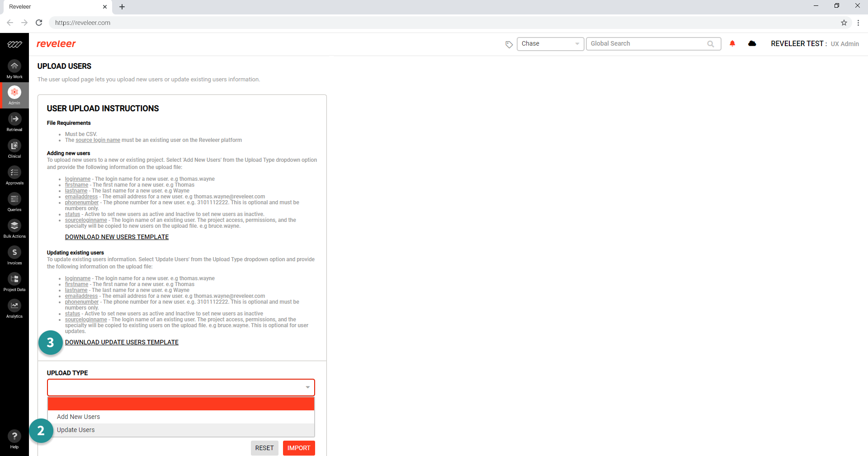
Task: Reload the page in the browser
Action: (x=39, y=23)
